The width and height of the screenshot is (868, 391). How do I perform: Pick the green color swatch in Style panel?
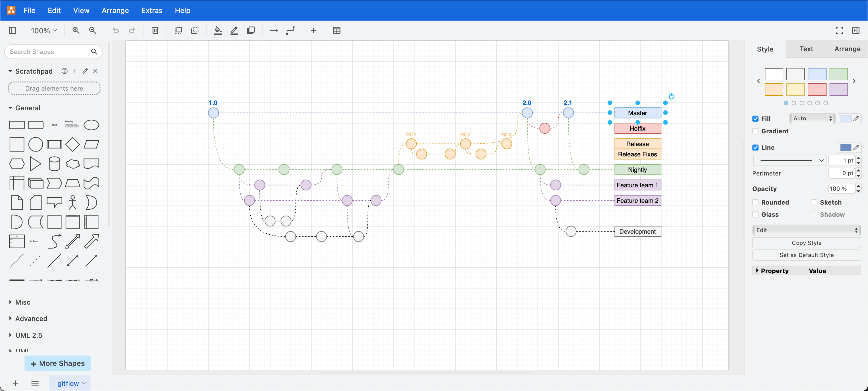839,74
